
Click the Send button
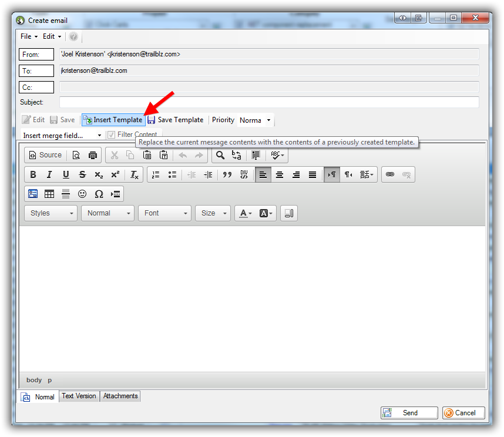point(409,413)
